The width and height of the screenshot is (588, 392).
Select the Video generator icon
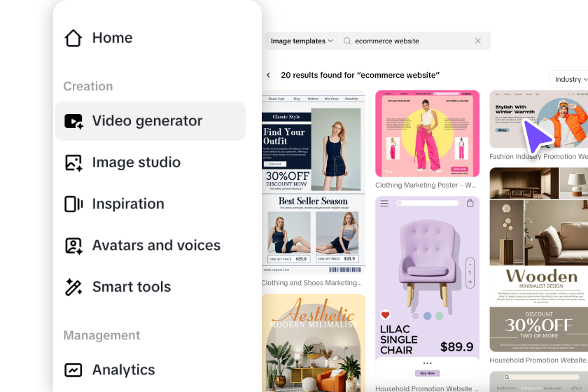(x=73, y=122)
